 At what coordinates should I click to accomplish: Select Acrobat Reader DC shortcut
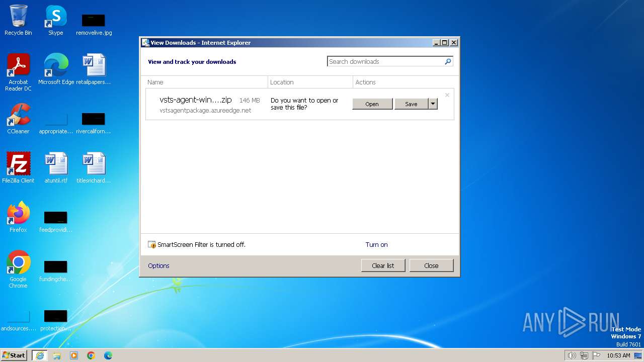18,72
